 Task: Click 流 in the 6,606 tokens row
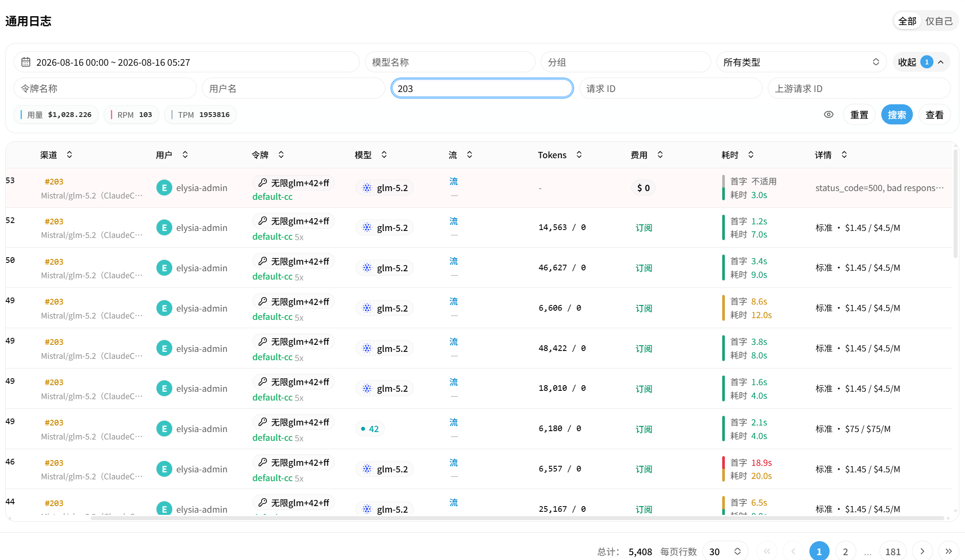454,301
